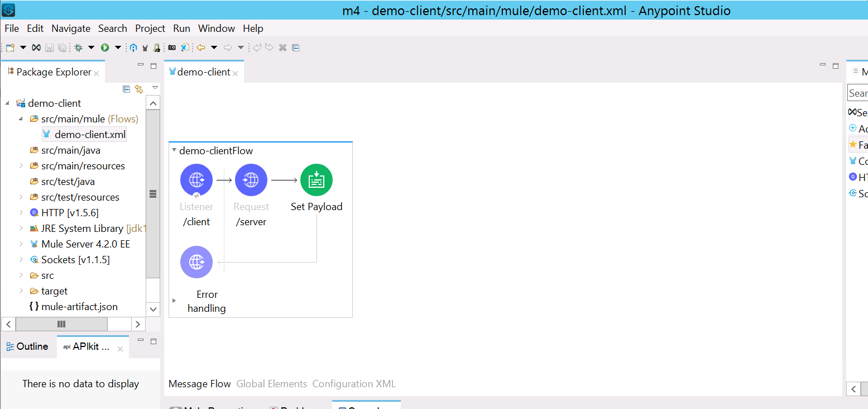Click the blue house toolbar icon
868x409 pixels.
[133, 48]
